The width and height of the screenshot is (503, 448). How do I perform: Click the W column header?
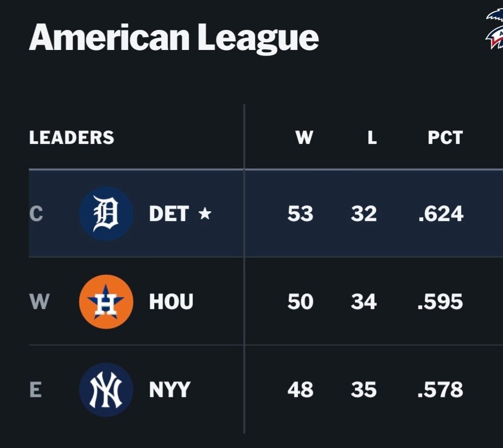(304, 137)
